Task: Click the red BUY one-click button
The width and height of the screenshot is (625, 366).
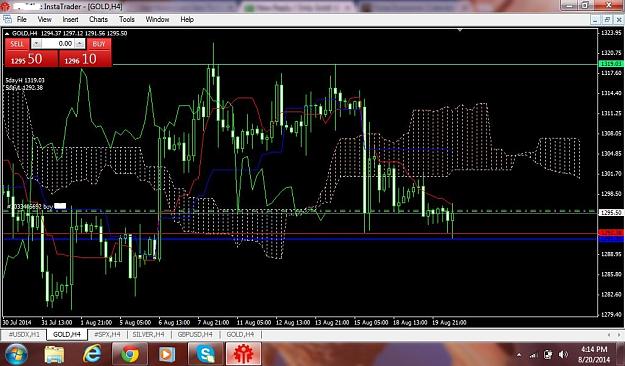Action: pos(99,44)
